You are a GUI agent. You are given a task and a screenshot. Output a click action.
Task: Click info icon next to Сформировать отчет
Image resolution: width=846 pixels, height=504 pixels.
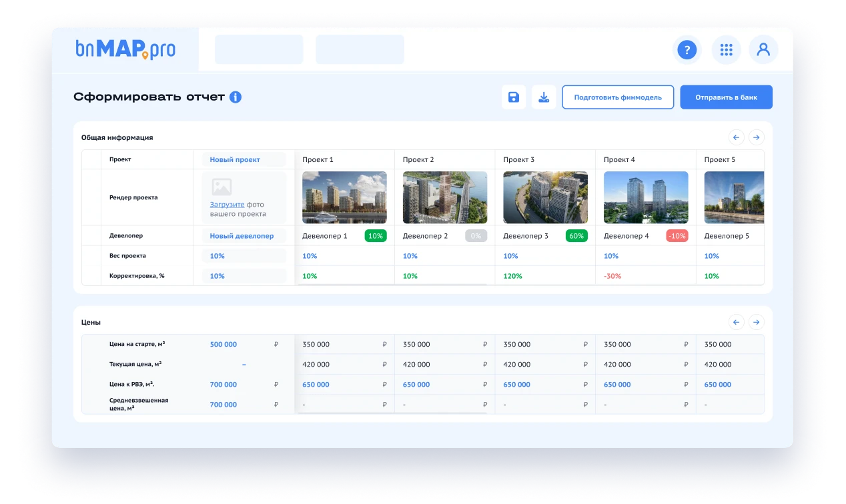pos(236,97)
